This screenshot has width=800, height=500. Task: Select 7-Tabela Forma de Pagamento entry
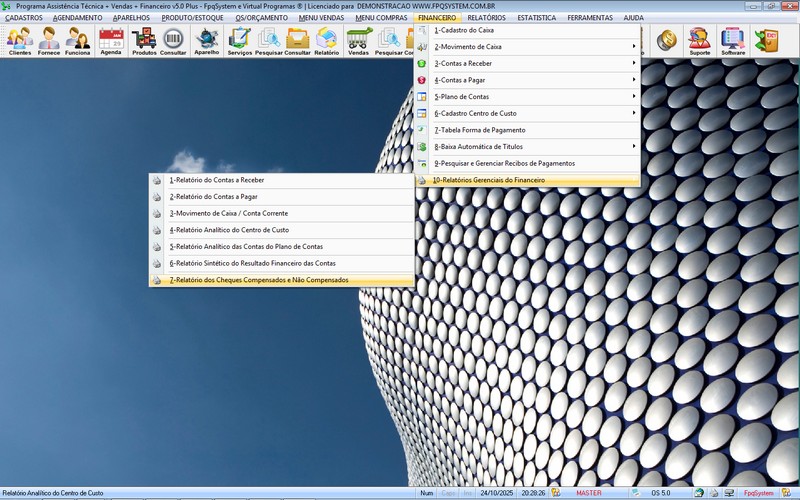point(528,130)
